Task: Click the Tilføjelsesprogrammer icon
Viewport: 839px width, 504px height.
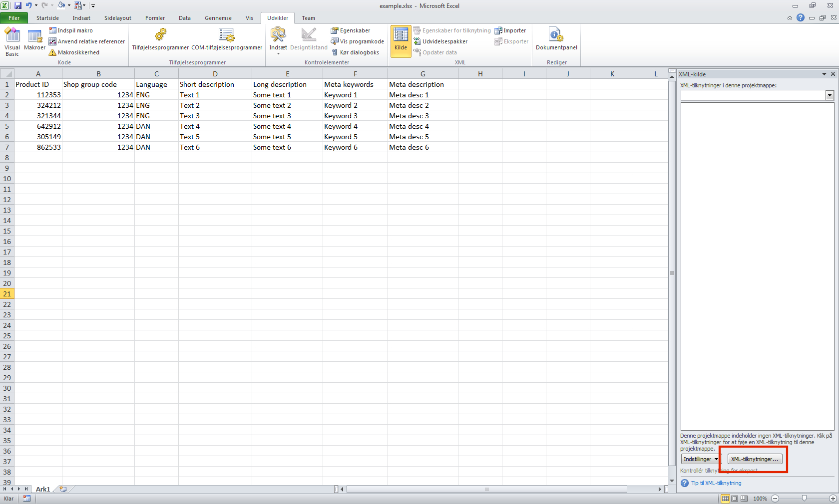Action: [x=160, y=39]
